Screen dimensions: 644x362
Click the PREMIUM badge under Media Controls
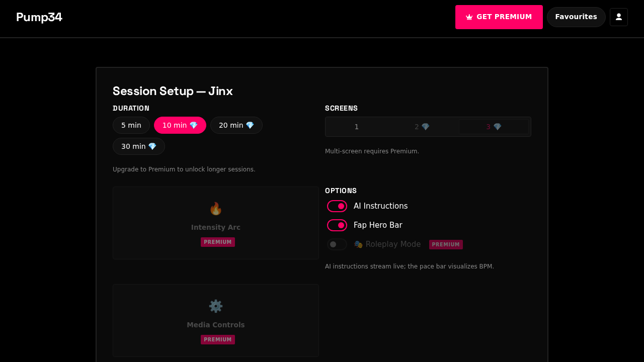pos(218,339)
